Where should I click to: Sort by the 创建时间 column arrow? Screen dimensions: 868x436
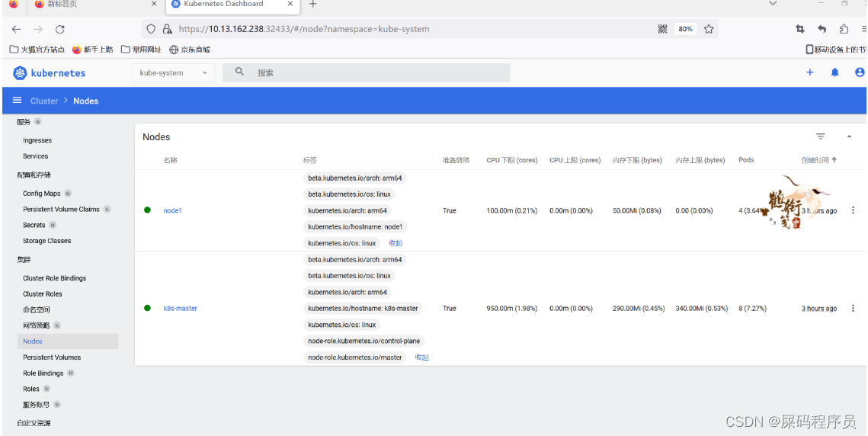click(x=834, y=159)
